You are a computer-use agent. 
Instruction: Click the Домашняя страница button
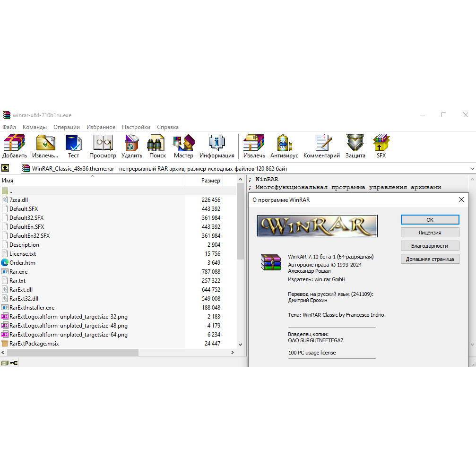(430, 259)
